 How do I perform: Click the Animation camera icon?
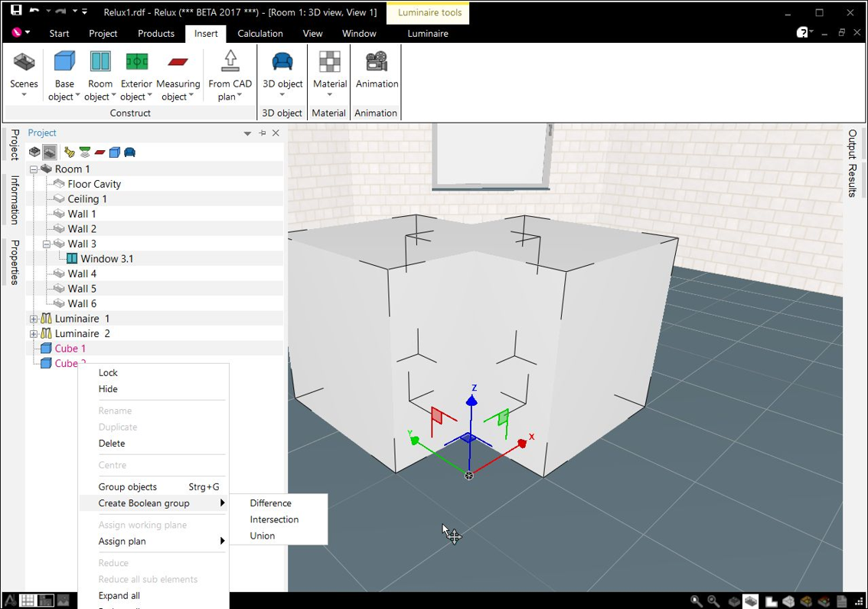pyautogui.click(x=377, y=61)
